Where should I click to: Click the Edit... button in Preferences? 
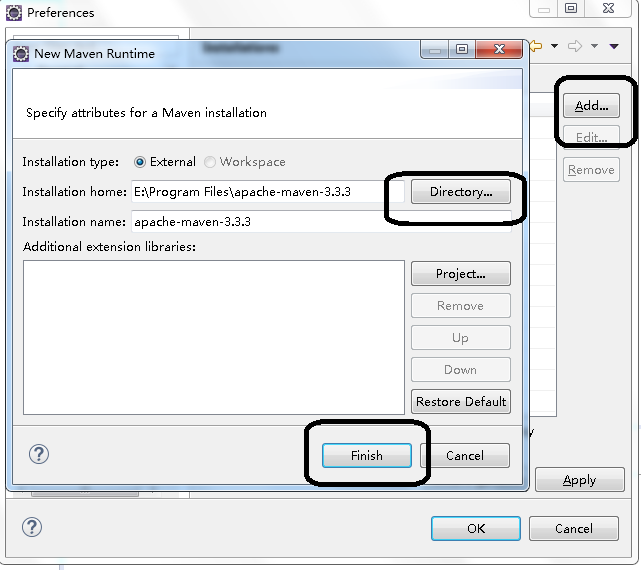coord(592,137)
